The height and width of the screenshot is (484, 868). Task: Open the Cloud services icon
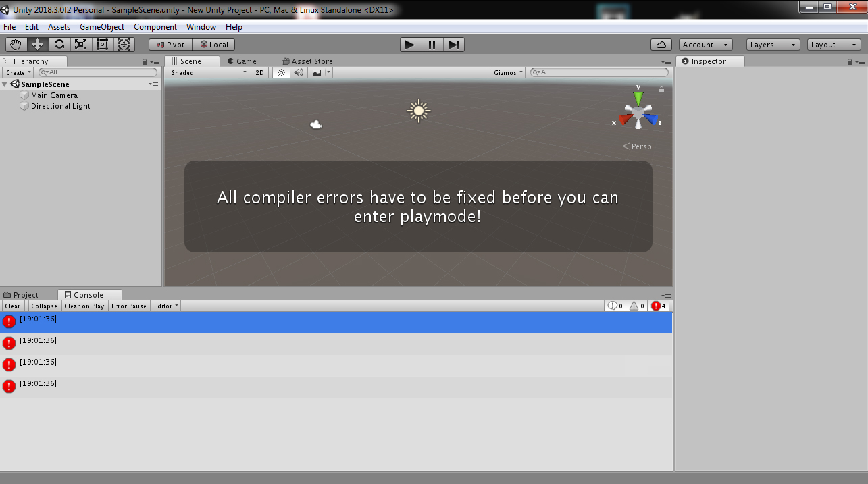pos(661,45)
